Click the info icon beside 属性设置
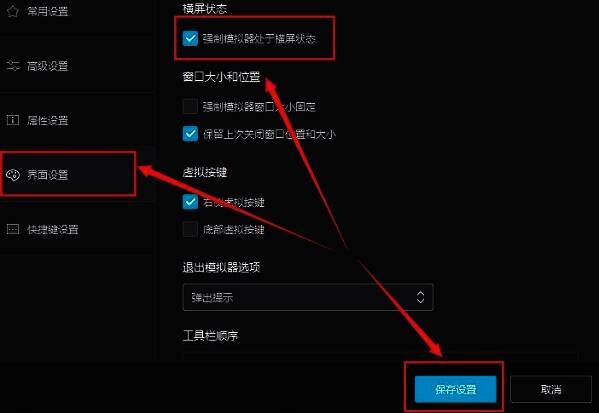The width and height of the screenshot is (599, 413). pyautogui.click(x=13, y=120)
